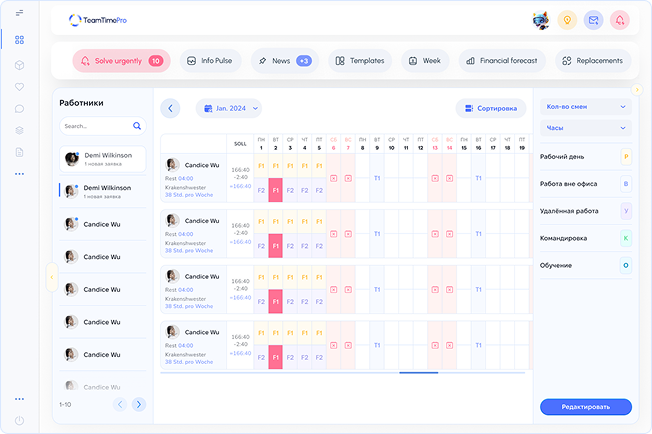This screenshot has height=434, width=652.
Task: Toggle the sidebar hamburger menu icon
Action: pos(19,13)
